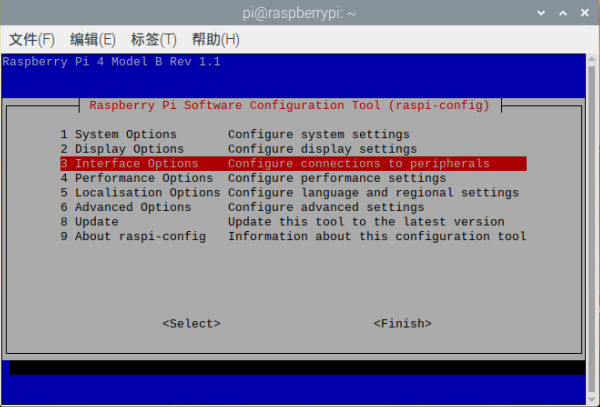Click 'Configure display settings' description

point(323,149)
